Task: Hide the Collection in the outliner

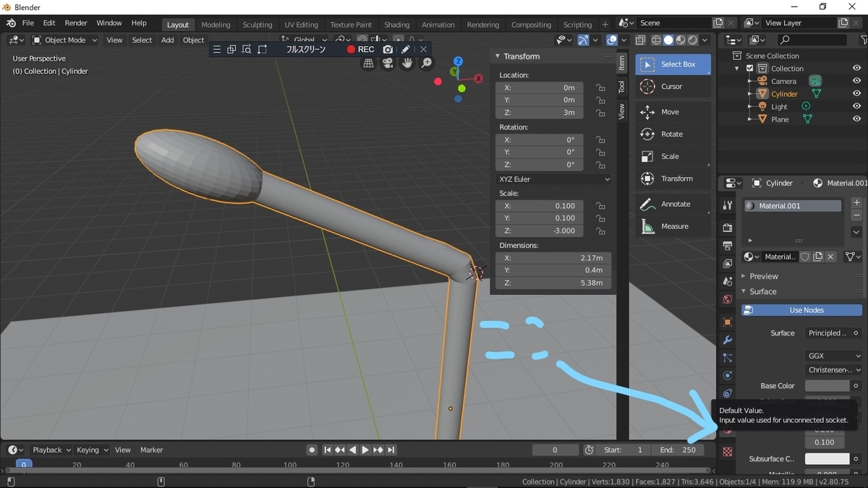Action: (x=856, y=69)
